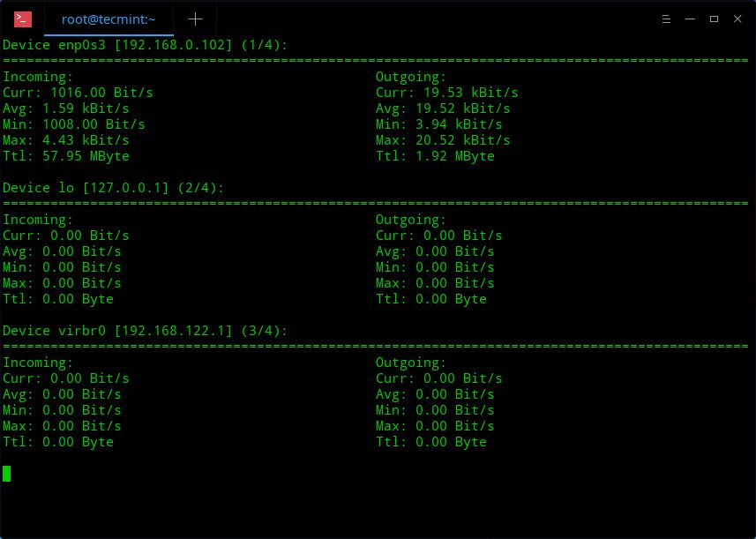Image resolution: width=756 pixels, height=539 pixels.
Task: Click 'Incoming:' label under lo device
Action: [x=38, y=220]
